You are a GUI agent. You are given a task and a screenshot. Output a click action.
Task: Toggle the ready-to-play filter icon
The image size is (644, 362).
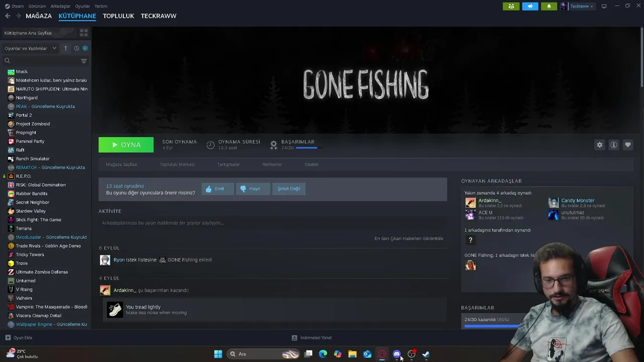(x=85, y=48)
